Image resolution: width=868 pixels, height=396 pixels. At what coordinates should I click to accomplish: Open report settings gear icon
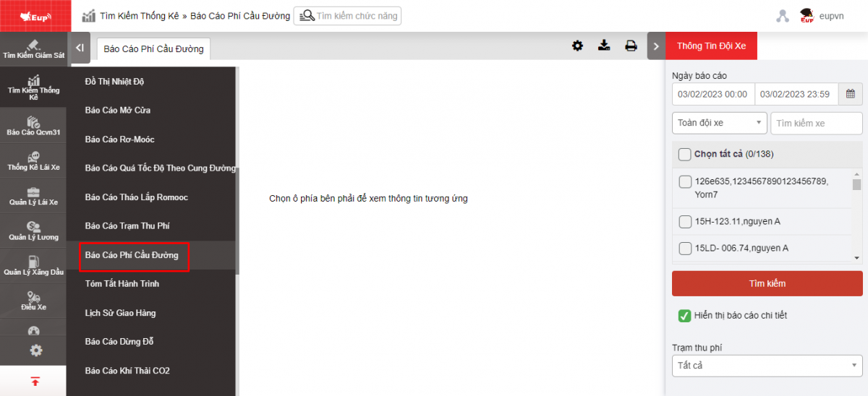pos(577,46)
